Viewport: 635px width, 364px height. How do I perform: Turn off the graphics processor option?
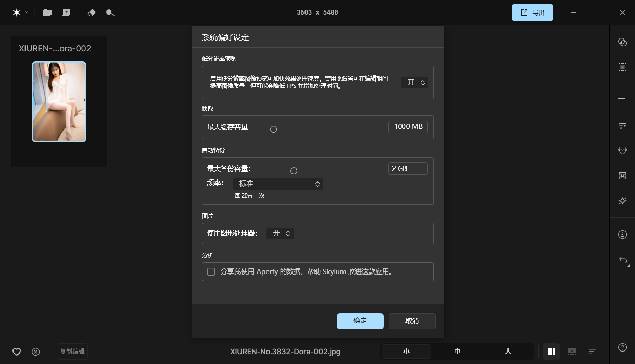[x=280, y=233]
